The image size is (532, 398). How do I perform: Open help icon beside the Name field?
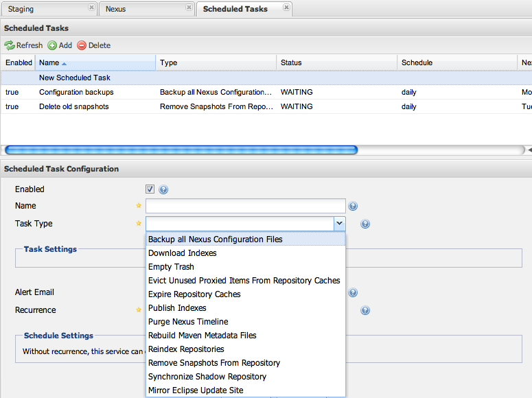(353, 206)
